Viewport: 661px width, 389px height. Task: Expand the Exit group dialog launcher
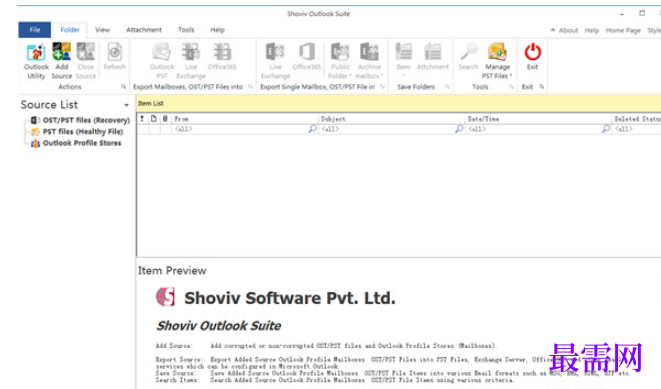point(542,87)
